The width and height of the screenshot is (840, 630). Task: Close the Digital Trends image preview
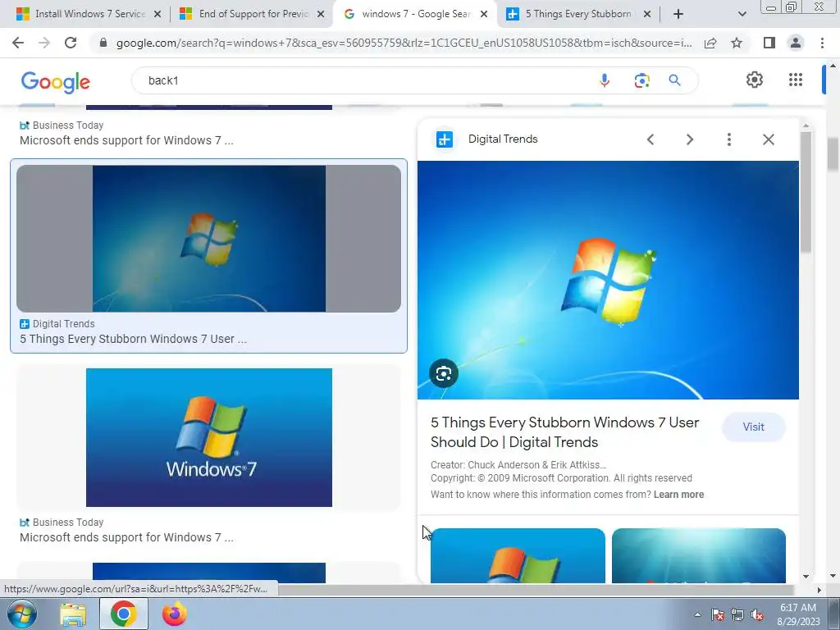tap(768, 139)
